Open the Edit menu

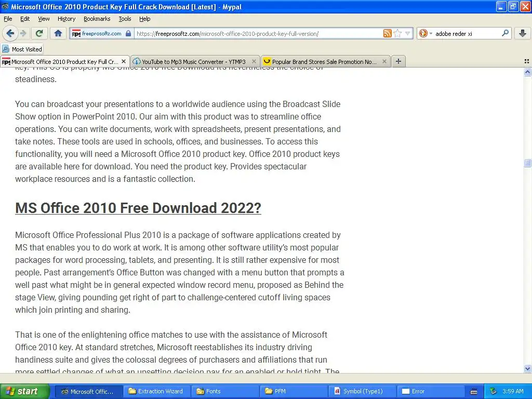pos(25,19)
